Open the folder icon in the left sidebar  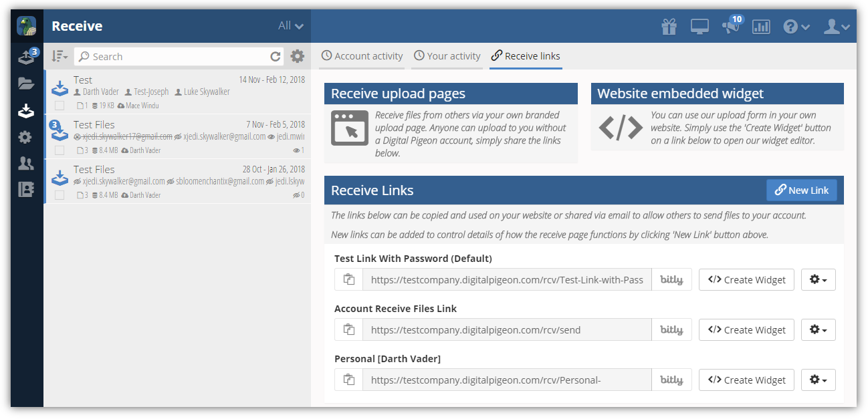pos(26,84)
